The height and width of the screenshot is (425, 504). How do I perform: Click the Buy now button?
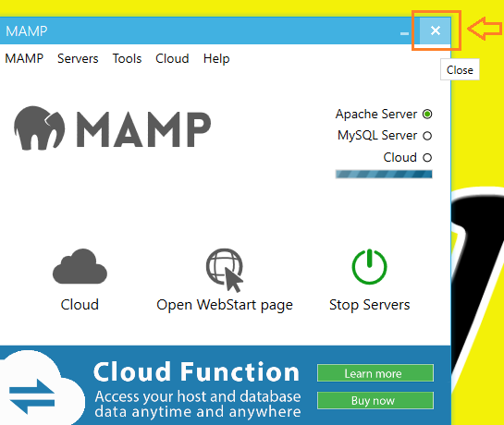coord(375,400)
